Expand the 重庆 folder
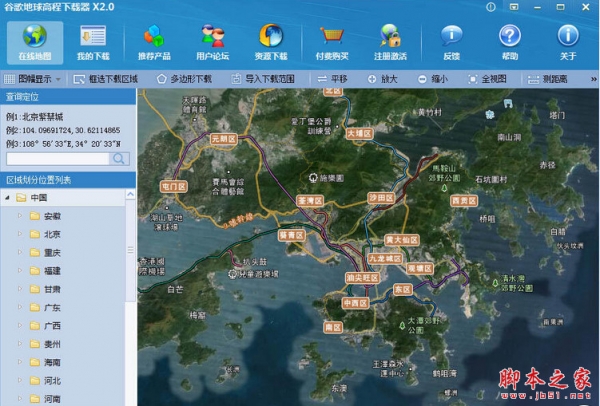 coord(20,252)
